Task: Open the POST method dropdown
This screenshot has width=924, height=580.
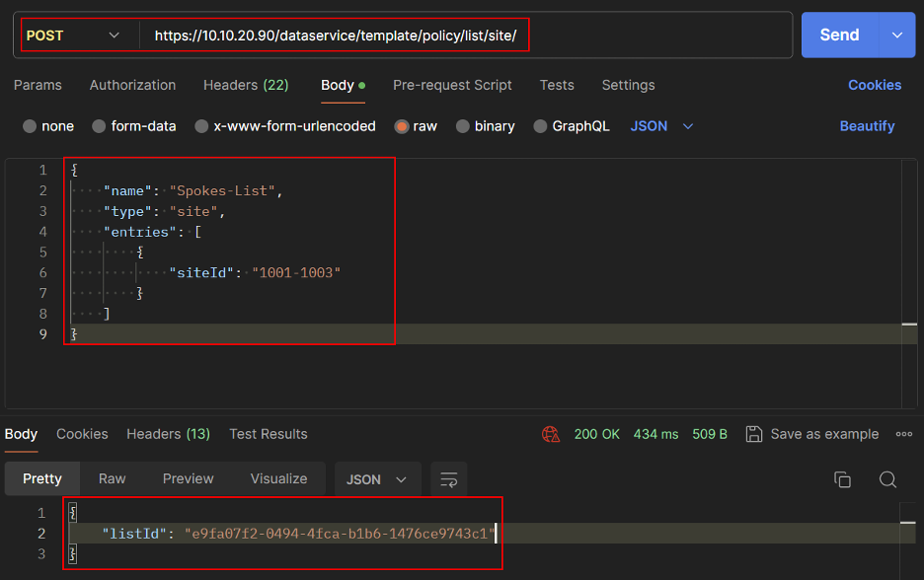Action: click(74, 36)
